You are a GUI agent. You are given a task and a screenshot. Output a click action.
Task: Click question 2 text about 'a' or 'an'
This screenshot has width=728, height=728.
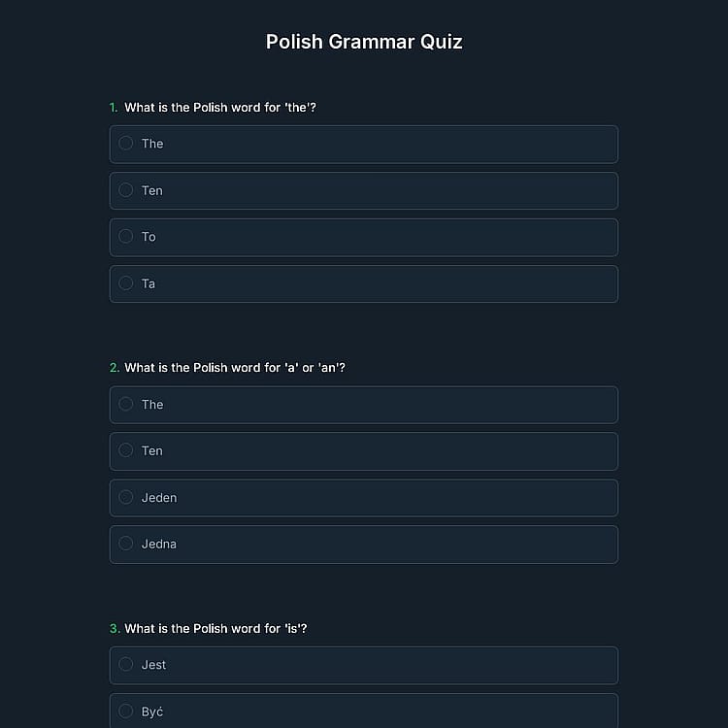coord(235,368)
